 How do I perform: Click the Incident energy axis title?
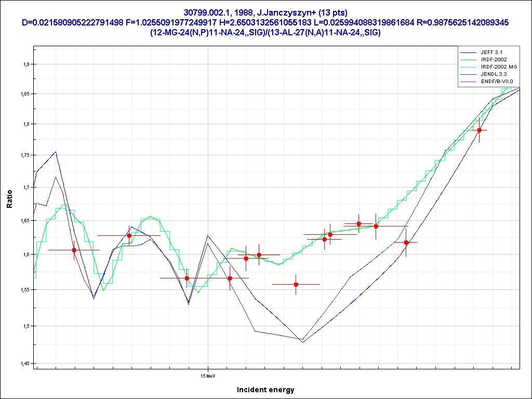265,390
